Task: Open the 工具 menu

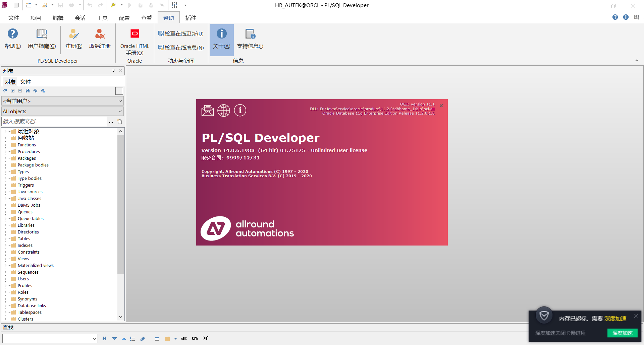Action: click(102, 18)
